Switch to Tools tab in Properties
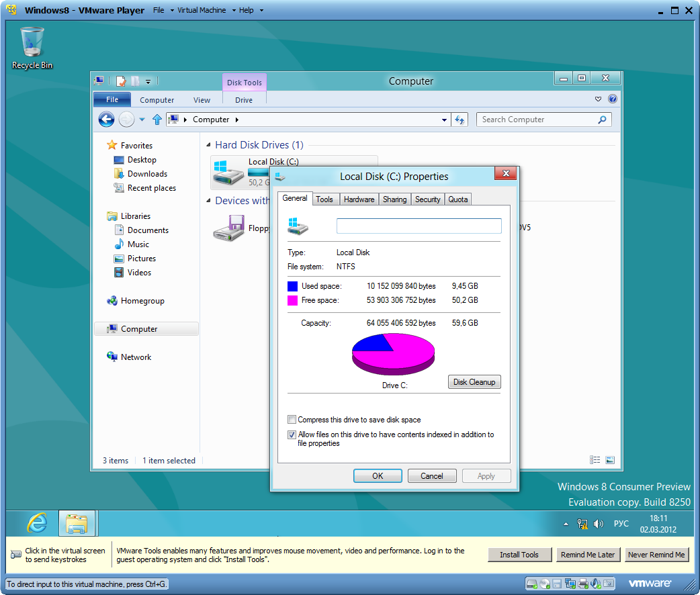This screenshot has height=595, width=700. (324, 199)
